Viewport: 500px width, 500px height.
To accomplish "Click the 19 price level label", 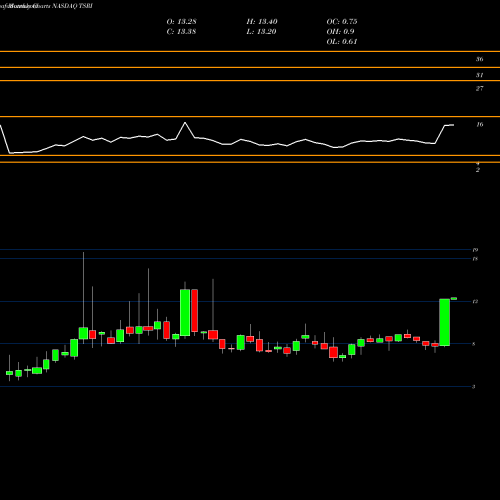I will (475, 250).
